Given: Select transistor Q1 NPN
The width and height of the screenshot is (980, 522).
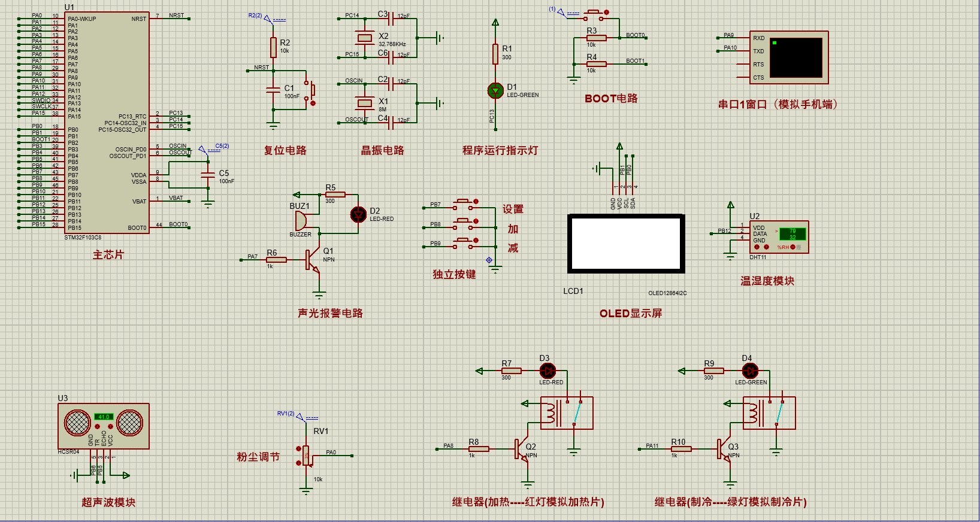Looking at the screenshot, I should (313, 260).
